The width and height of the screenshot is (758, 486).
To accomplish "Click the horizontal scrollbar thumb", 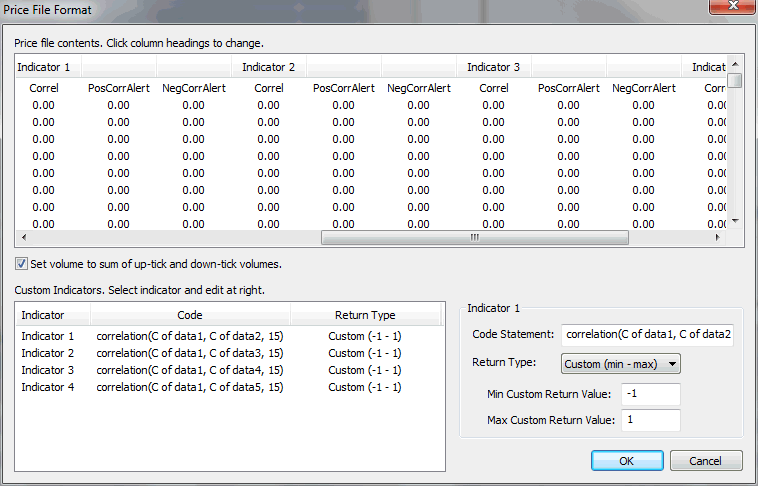I will [x=475, y=237].
